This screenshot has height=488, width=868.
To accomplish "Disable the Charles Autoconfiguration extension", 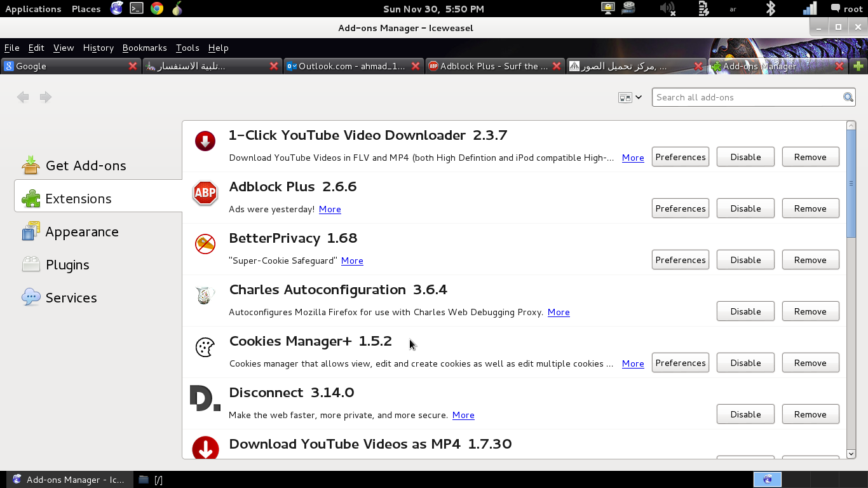I will [745, 311].
